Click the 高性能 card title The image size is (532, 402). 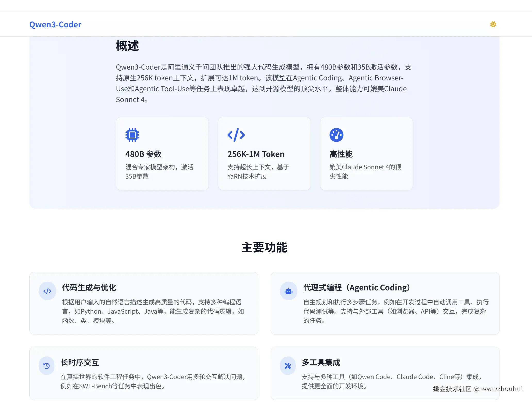(341, 154)
